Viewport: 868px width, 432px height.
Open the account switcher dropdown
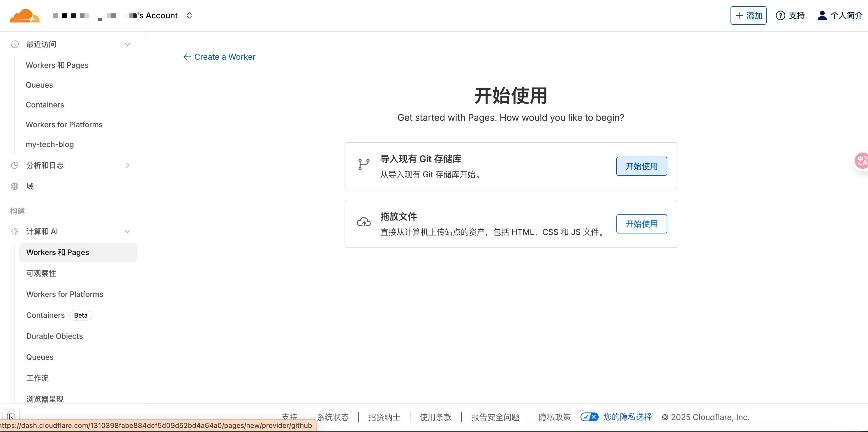[x=189, y=15]
